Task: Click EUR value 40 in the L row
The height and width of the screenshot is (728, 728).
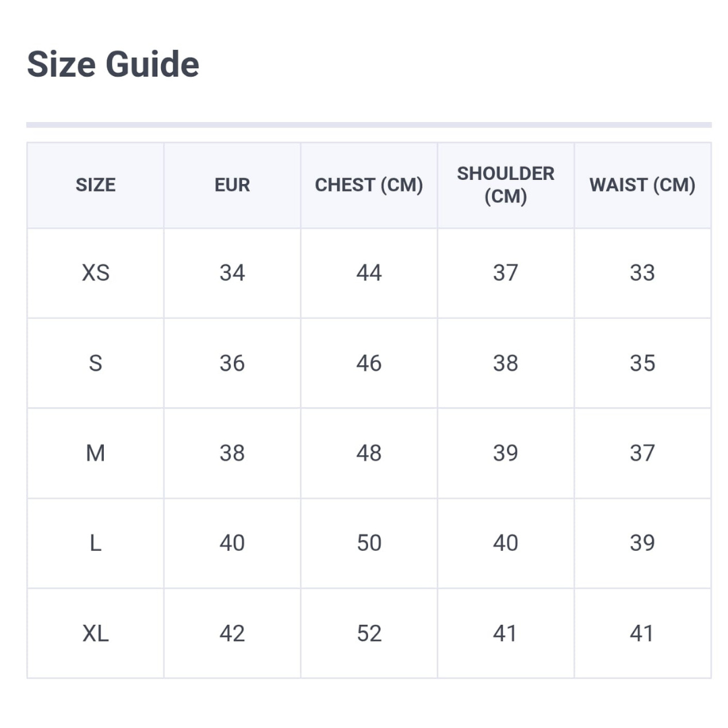Action: pos(232,543)
